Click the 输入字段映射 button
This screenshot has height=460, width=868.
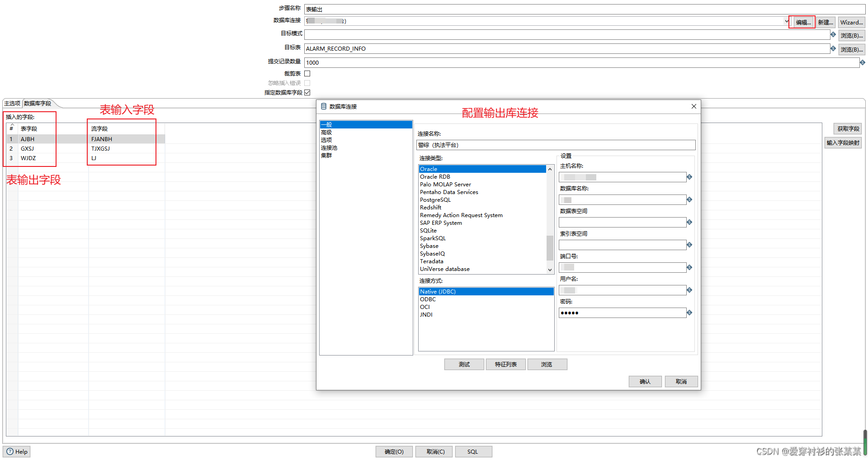coord(843,143)
